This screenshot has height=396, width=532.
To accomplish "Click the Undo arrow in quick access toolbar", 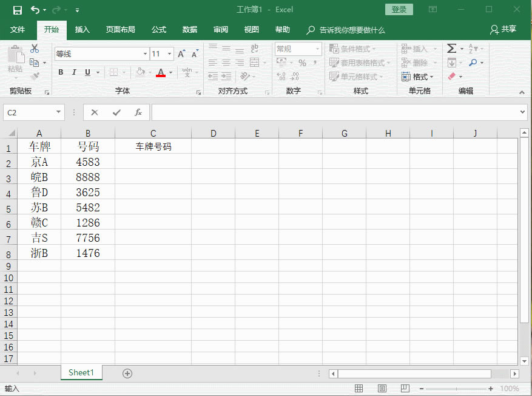I will tap(35, 10).
